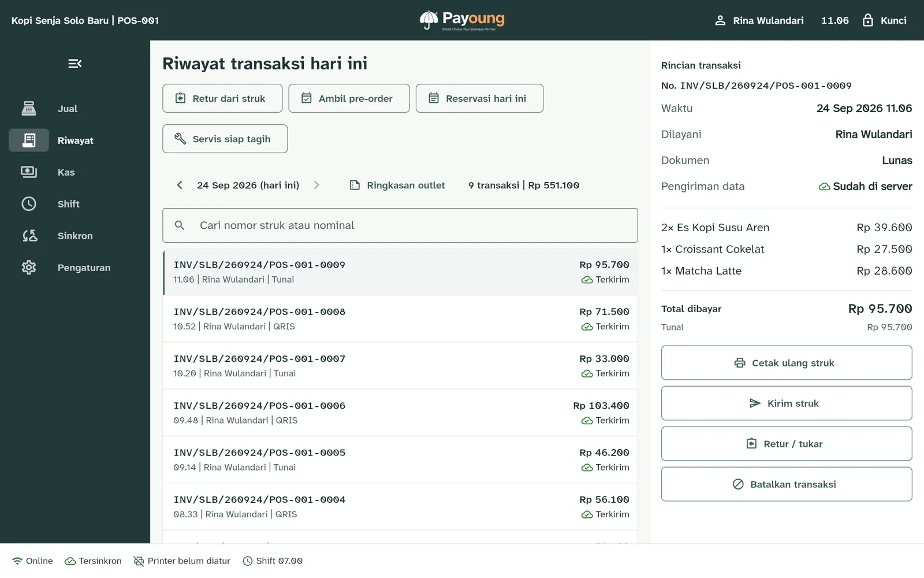924x578 pixels.
Task: Select transaction POS-001-0007 row
Action: [400, 366]
